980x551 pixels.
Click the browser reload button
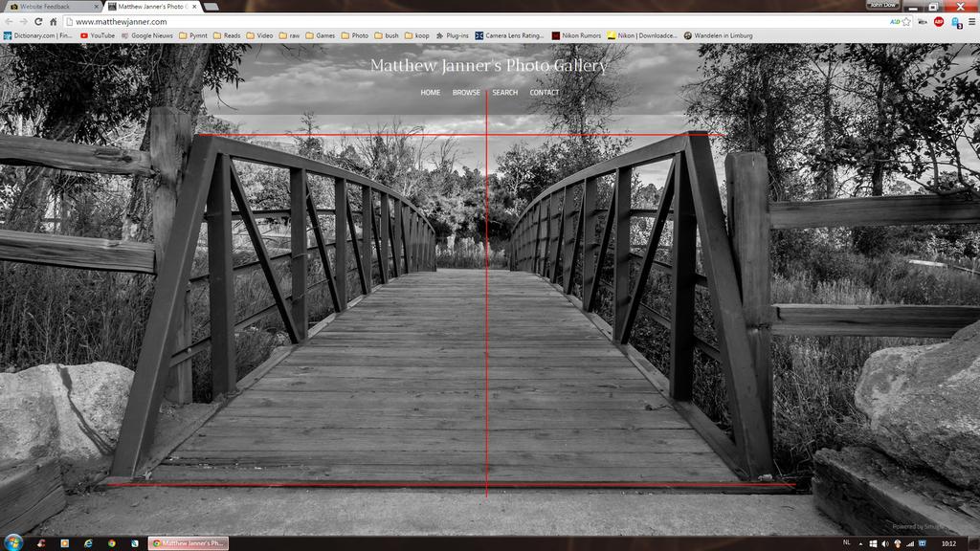[38, 21]
